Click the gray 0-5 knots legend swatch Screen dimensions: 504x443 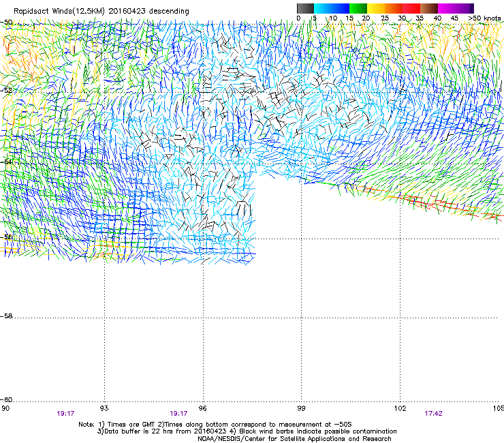coord(305,8)
